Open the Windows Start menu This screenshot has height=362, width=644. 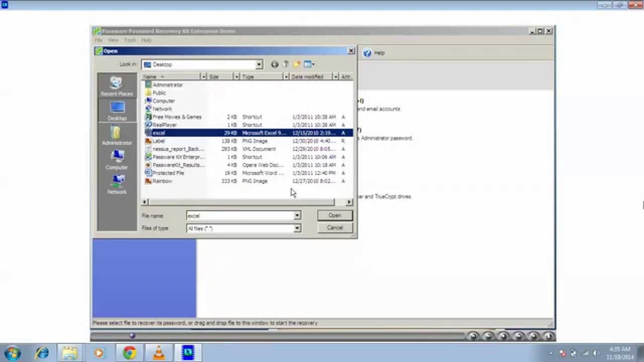coord(13,352)
